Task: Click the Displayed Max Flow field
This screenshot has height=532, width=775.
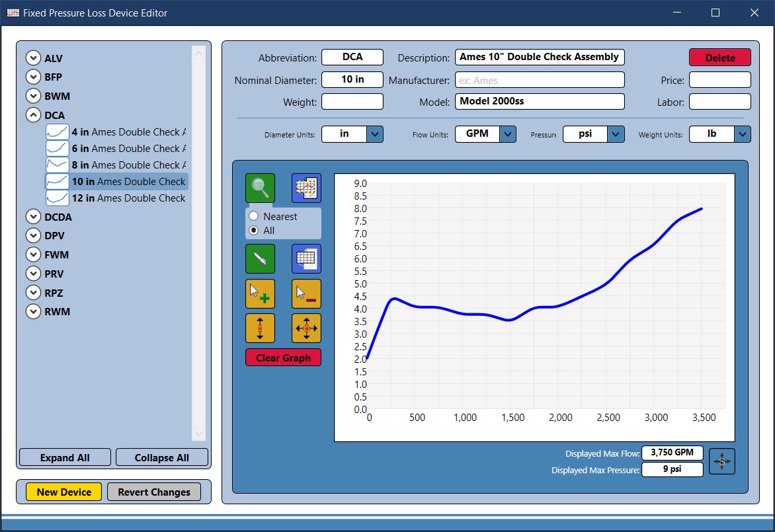Action: click(x=673, y=453)
